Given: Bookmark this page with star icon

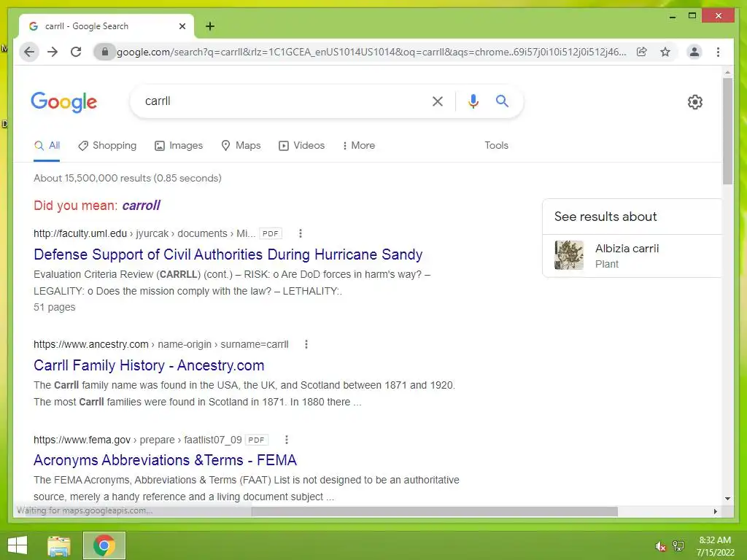Looking at the screenshot, I should (x=665, y=52).
